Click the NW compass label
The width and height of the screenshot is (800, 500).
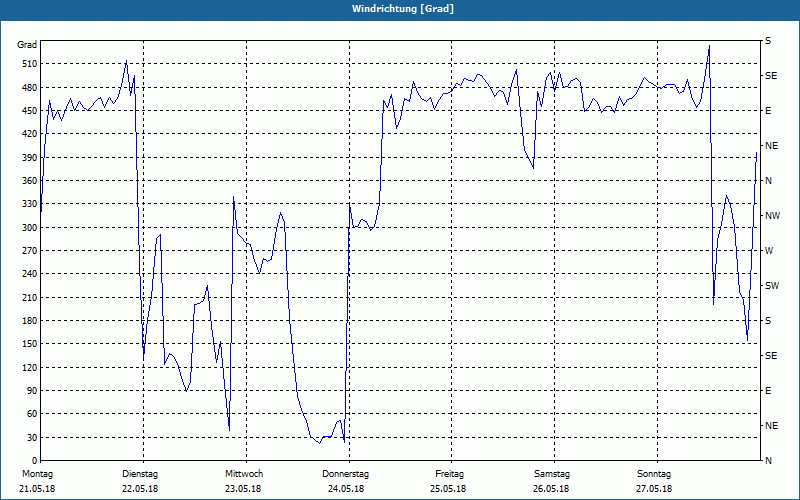[x=772, y=216]
